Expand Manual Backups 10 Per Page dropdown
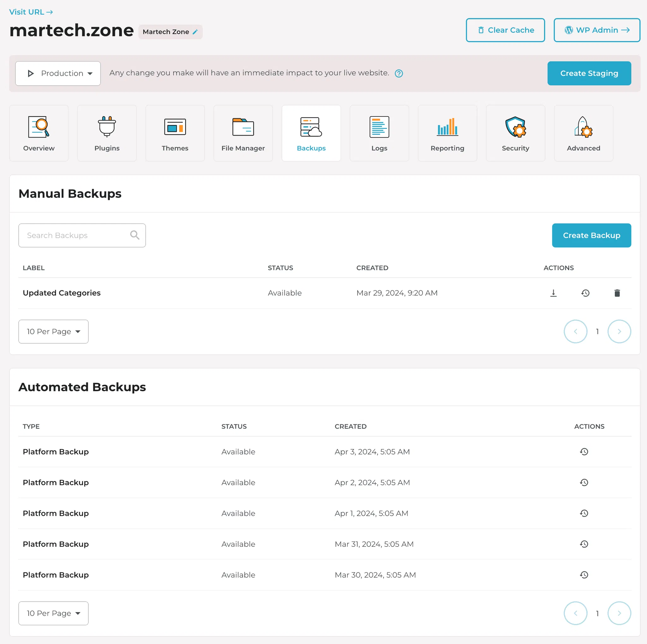Image resolution: width=647 pixels, height=644 pixels. 54,331
